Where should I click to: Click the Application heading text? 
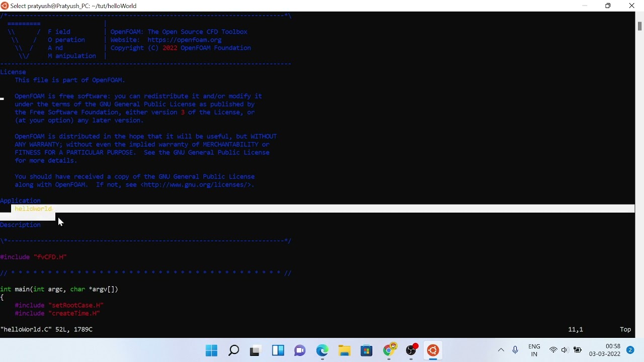click(20, 201)
